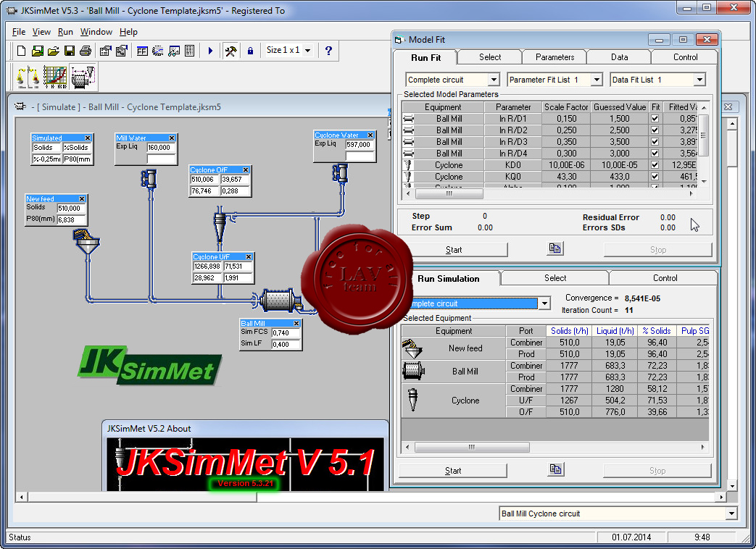Screen dimensions: 756x549
Task: Toggle Fit checkbox for ln R/D3
Action: click(x=655, y=141)
